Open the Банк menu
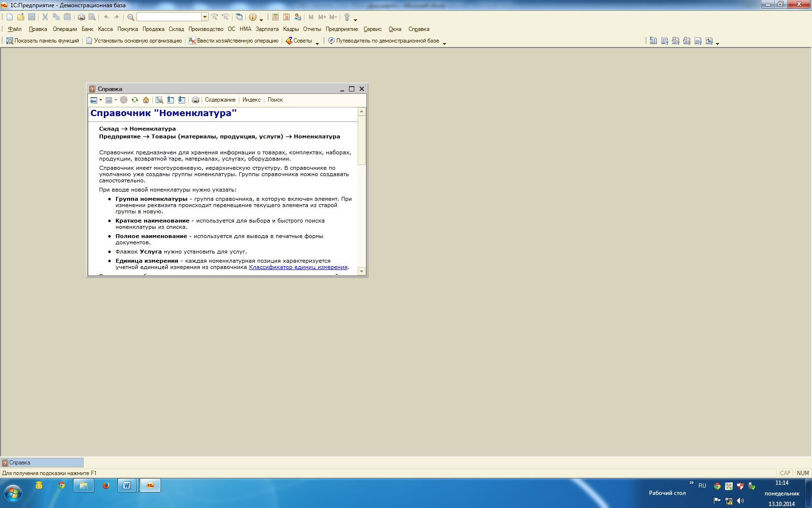812x508 pixels. [x=87, y=29]
